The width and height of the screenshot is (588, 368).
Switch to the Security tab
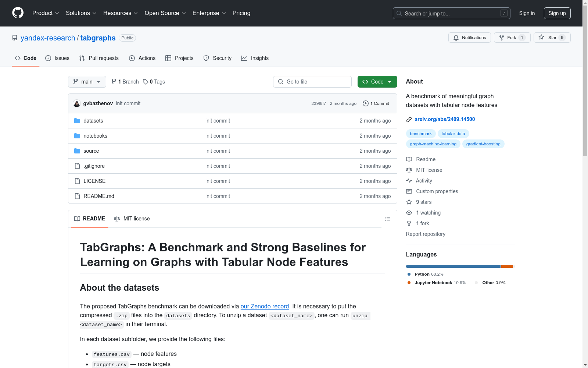coord(218,58)
